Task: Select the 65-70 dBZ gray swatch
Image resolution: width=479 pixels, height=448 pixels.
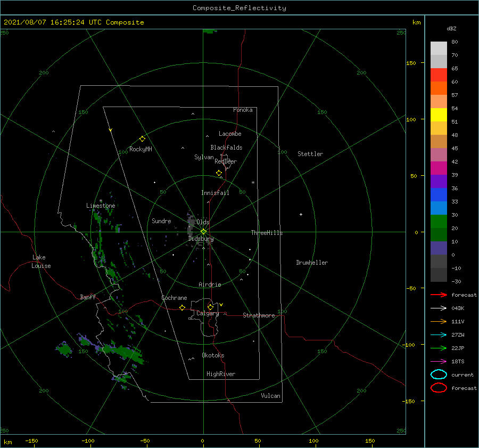Action: click(439, 61)
